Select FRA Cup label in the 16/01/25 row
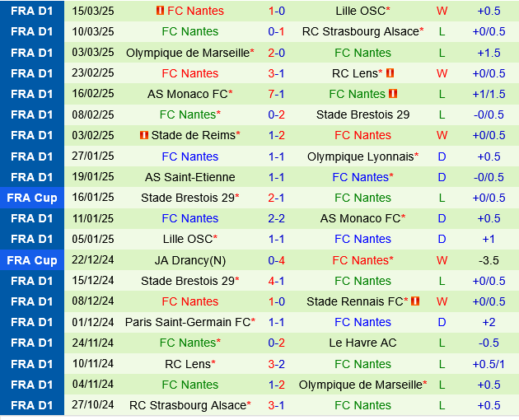Viewport: 519px width, 420px height. [x=32, y=198]
